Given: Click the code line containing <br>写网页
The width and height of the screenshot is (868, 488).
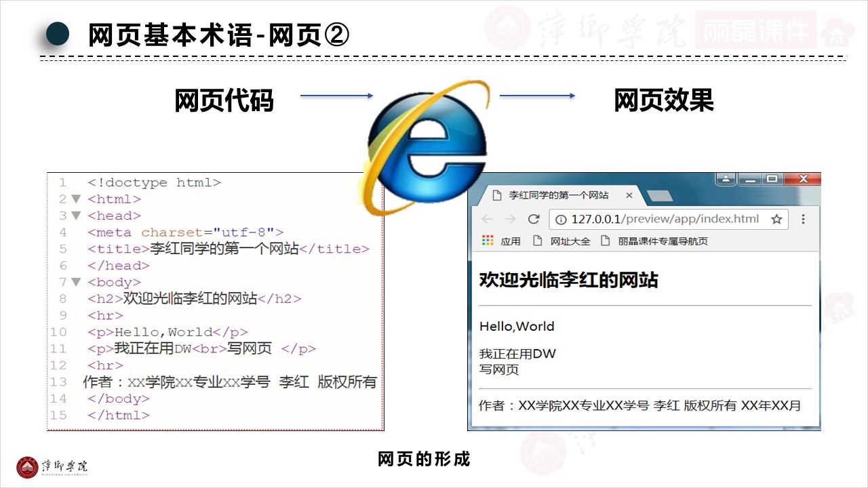Looking at the screenshot, I should [x=201, y=348].
